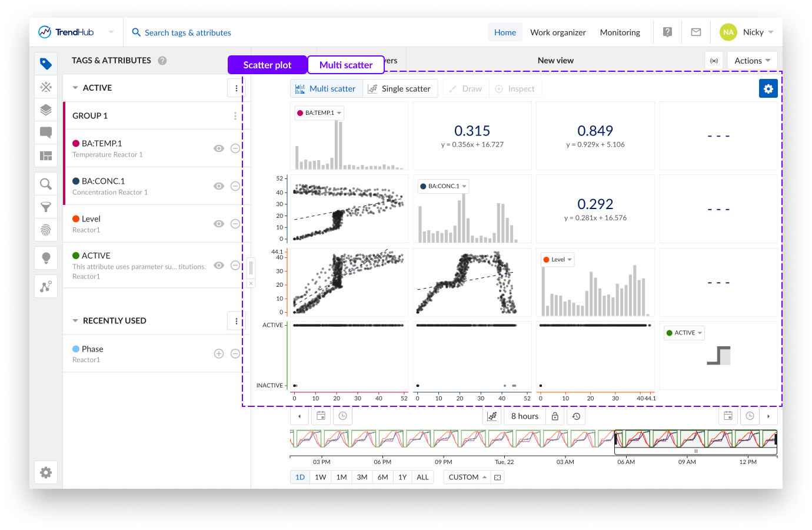
Task: Click the 8 hours duration button
Action: [524, 416]
